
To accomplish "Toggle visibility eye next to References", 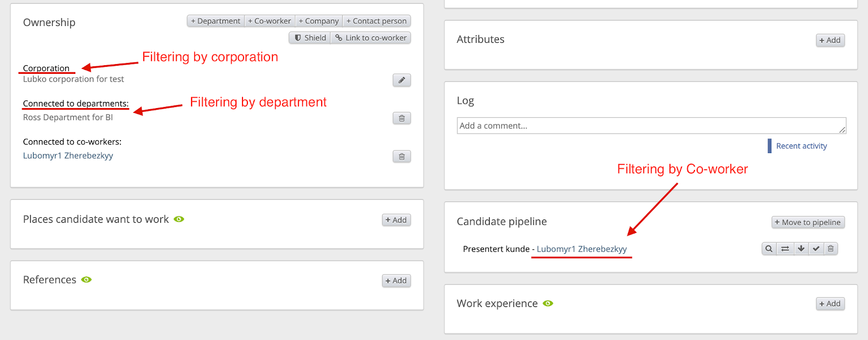I will click(86, 280).
